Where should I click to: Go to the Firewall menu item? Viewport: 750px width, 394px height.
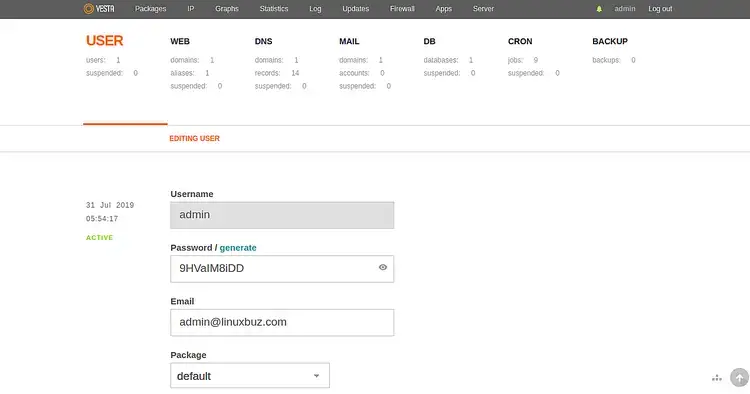click(x=402, y=9)
